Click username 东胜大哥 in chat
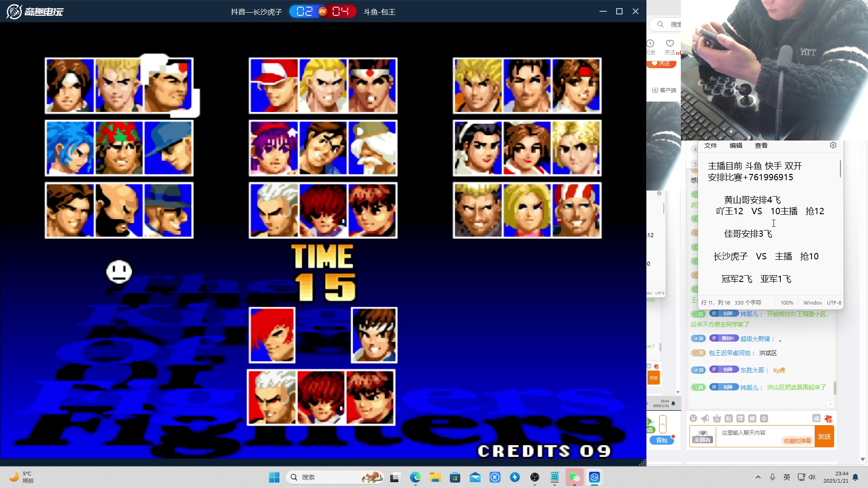 pos(753,370)
